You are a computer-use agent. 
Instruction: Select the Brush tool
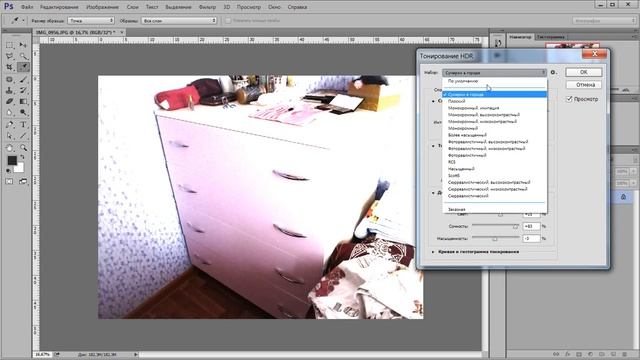click(x=23, y=79)
